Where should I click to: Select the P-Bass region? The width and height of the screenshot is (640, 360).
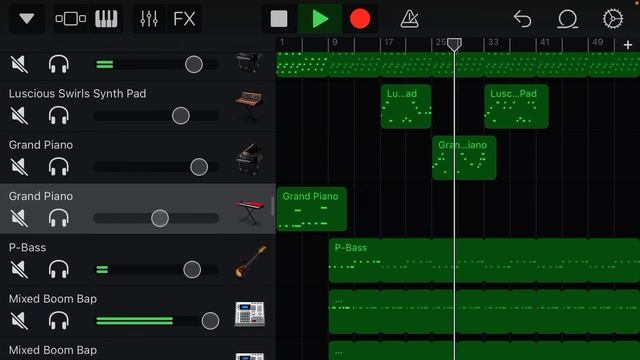tap(484, 260)
